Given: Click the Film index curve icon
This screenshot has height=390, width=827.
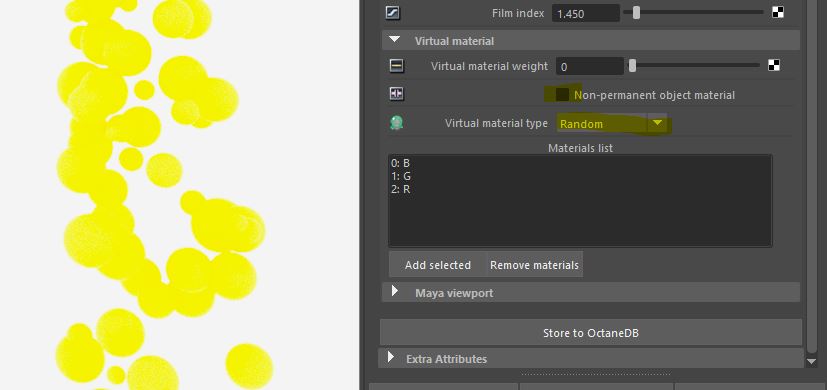Looking at the screenshot, I should [392, 13].
